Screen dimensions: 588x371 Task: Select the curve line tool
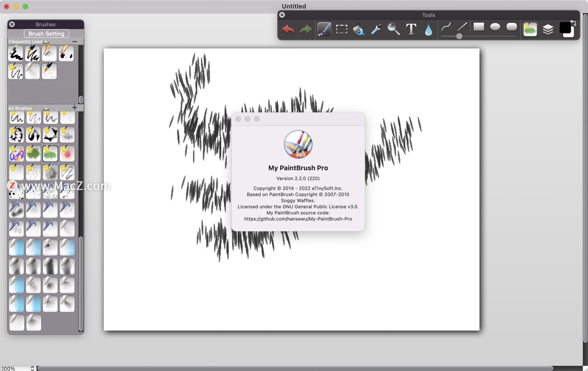pyautogui.click(x=446, y=28)
